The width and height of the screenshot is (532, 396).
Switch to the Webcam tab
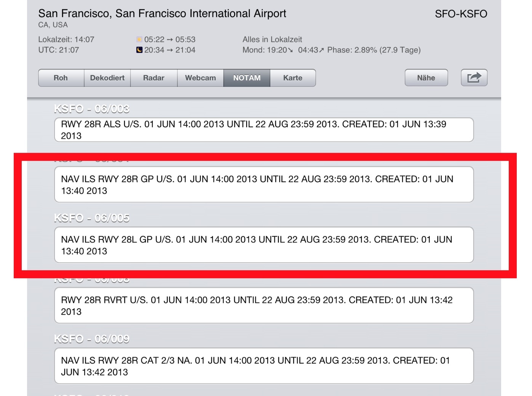[x=200, y=78]
